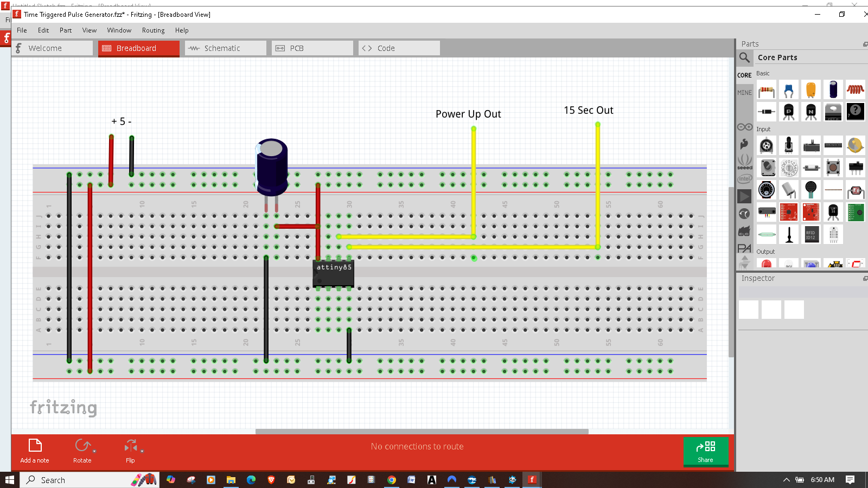Select the LM35 temperature sensor part
The height and width of the screenshot is (488, 868).
pos(833,212)
